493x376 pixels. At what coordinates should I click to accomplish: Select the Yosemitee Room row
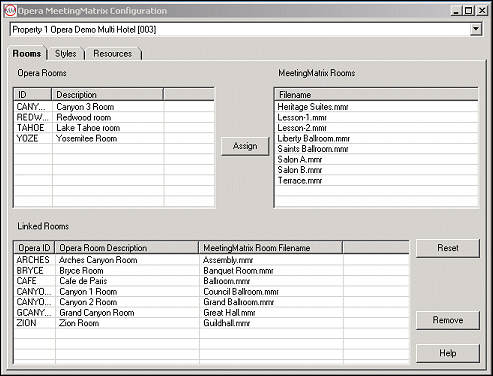click(x=114, y=138)
